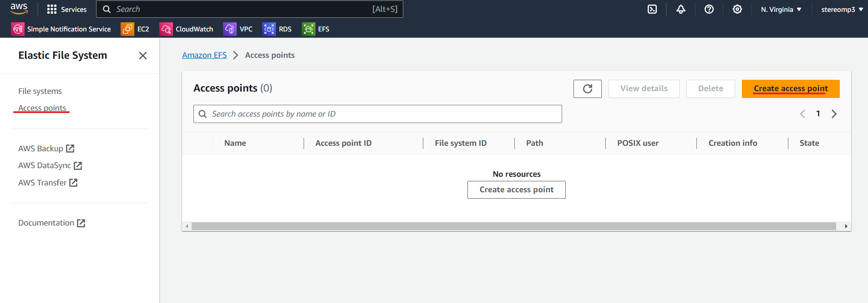Click the Access point ID column header
868x303 pixels.
(x=344, y=143)
